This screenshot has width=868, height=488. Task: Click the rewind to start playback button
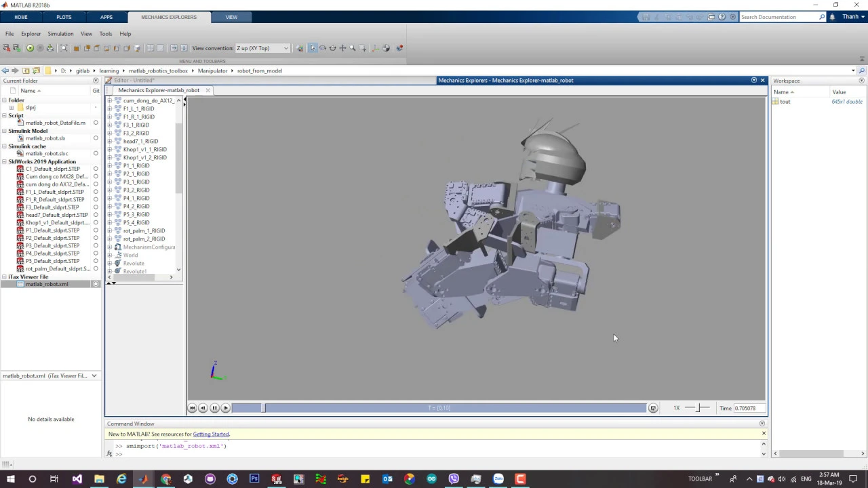[x=193, y=408]
